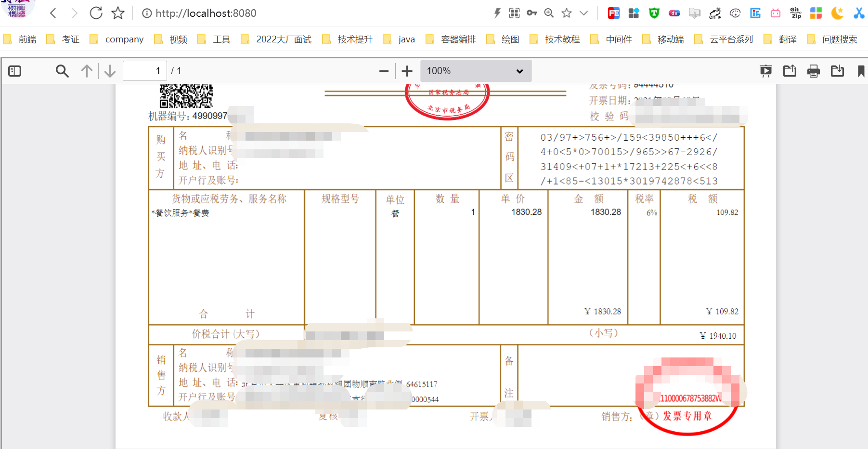Open the 考证 bookmarks folder
This screenshot has height=449, width=868.
click(70, 39)
